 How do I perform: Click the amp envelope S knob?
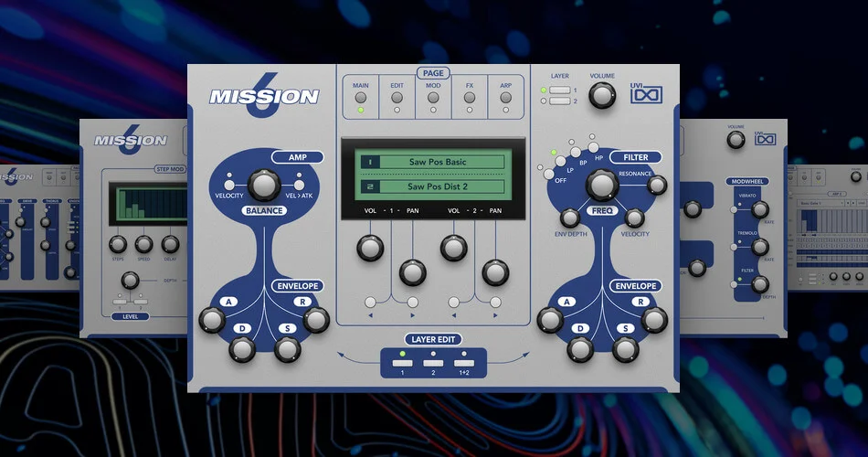287,349
